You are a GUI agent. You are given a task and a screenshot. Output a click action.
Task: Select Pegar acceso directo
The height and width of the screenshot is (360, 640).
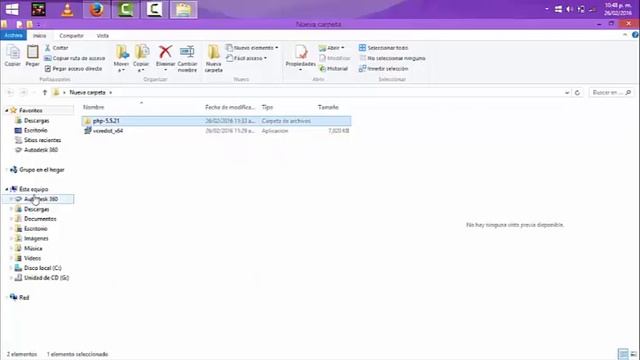pos(73,69)
